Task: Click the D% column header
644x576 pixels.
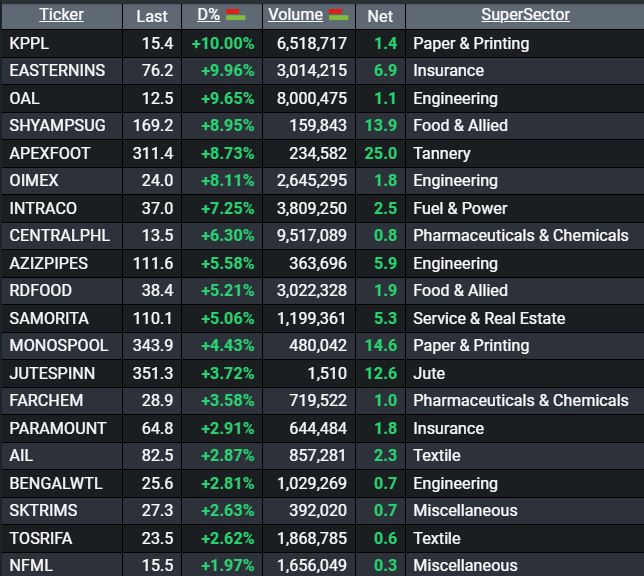Action: (208, 15)
